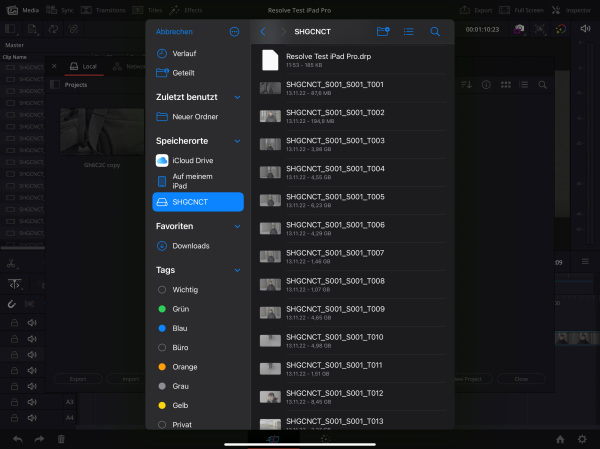Open Resolve project settings gear
The height and width of the screenshot is (449, 600).
coord(582,439)
